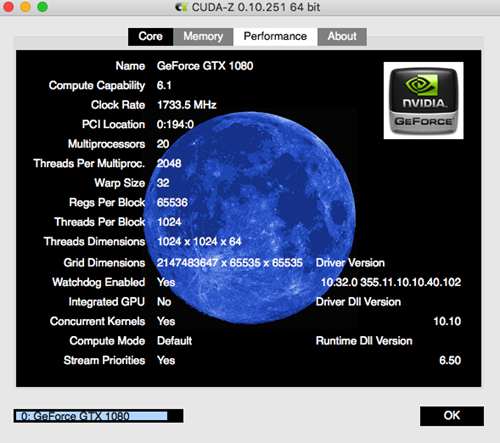Click the Driver Version number text
This screenshot has height=443, width=500.
pyautogui.click(x=391, y=282)
